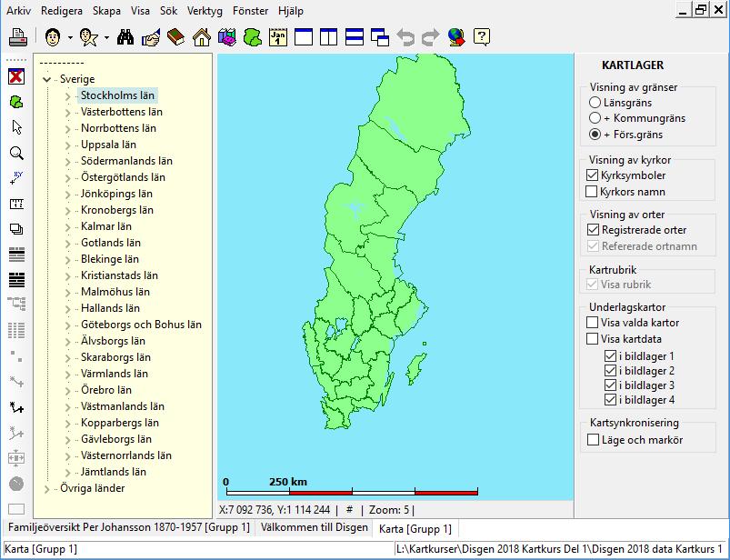The height and width of the screenshot is (560, 730).
Task: Toggle the i bildlager 1 checkbox
Action: click(610, 356)
